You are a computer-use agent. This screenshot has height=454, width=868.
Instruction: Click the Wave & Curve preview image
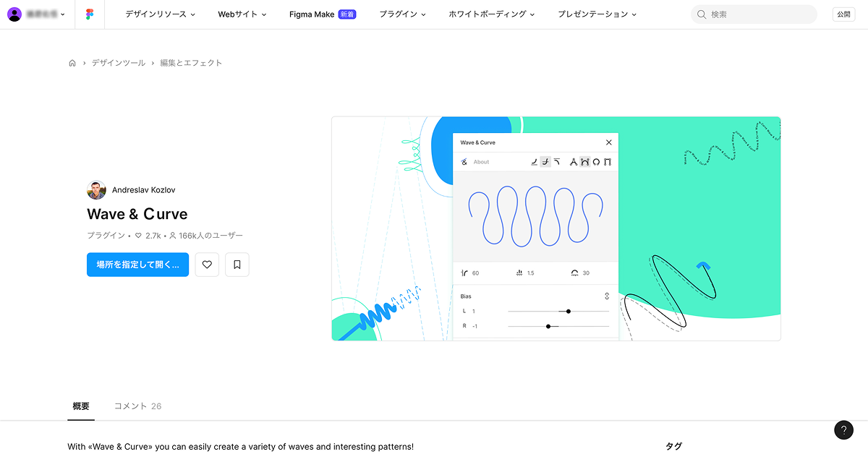point(556,228)
